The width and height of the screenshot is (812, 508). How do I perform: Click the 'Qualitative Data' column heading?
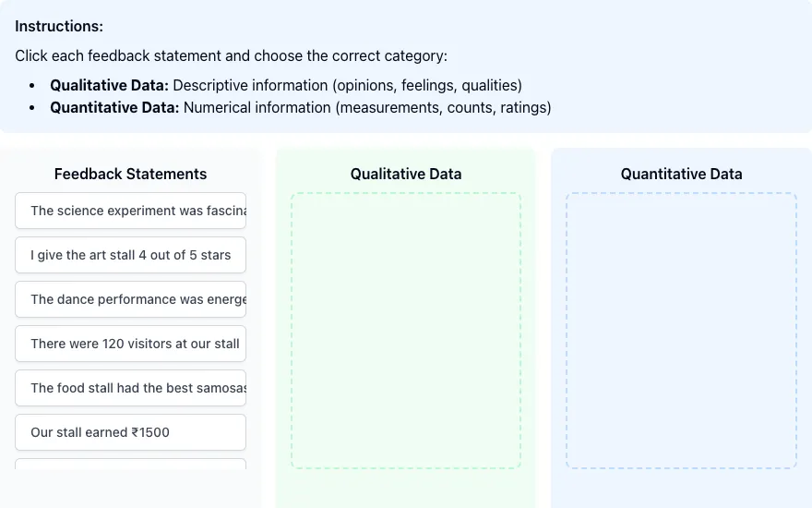(406, 174)
